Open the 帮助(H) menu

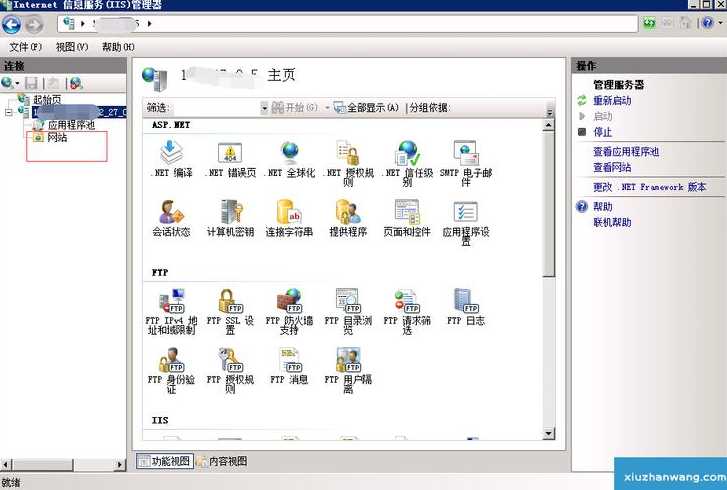click(118, 47)
